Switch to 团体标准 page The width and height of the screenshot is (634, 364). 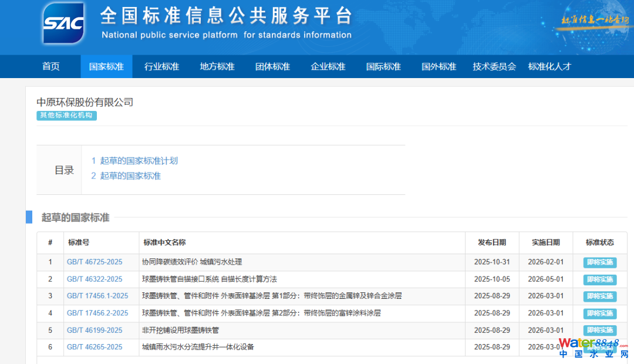pos(272,66)
